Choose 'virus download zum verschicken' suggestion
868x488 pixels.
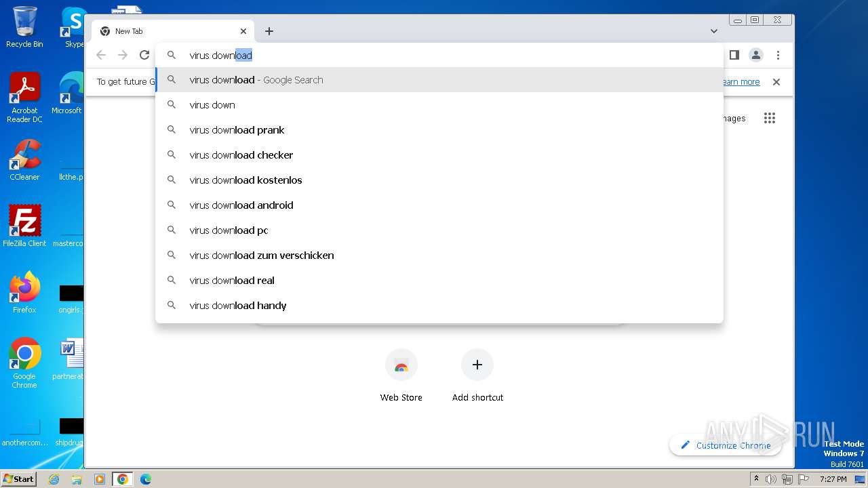pos(439,256)
